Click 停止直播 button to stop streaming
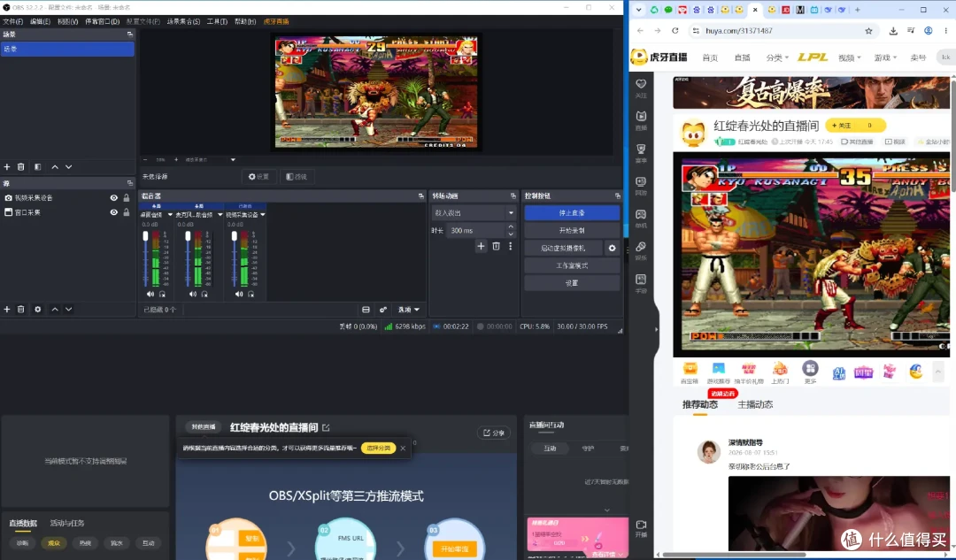Viewport: 956px width, 560px height. pyautogui.click(x=572, y=212)
